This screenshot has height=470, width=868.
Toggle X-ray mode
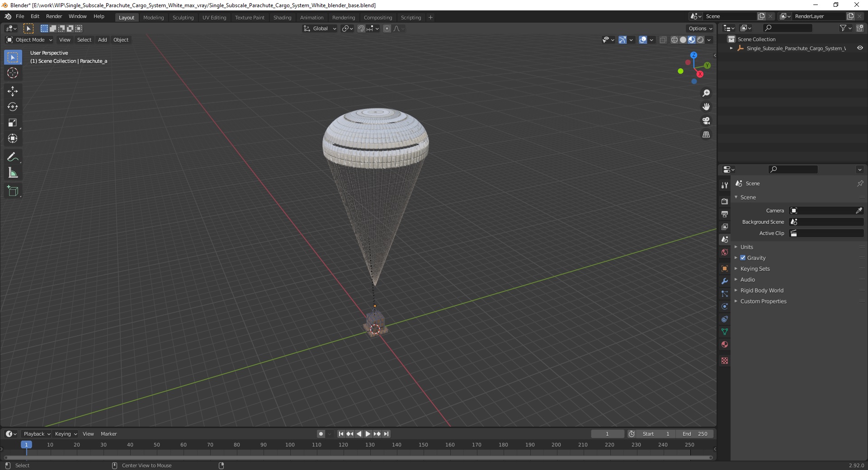click(x=663, y=40)
